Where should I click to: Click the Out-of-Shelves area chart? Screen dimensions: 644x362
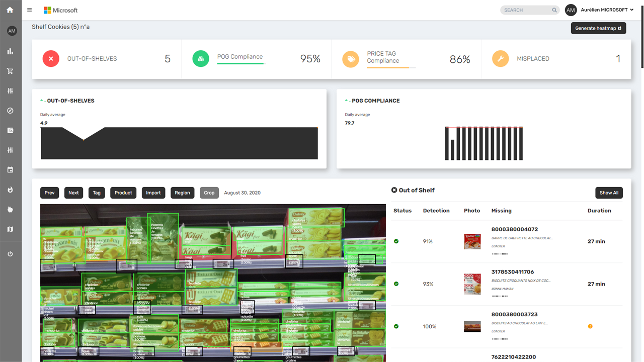pyautogui.click(x=179, y=143)
